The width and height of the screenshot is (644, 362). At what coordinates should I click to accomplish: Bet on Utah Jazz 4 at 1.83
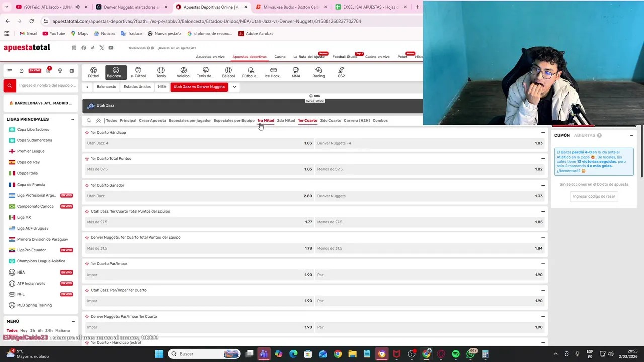click(x=199, y=143)
